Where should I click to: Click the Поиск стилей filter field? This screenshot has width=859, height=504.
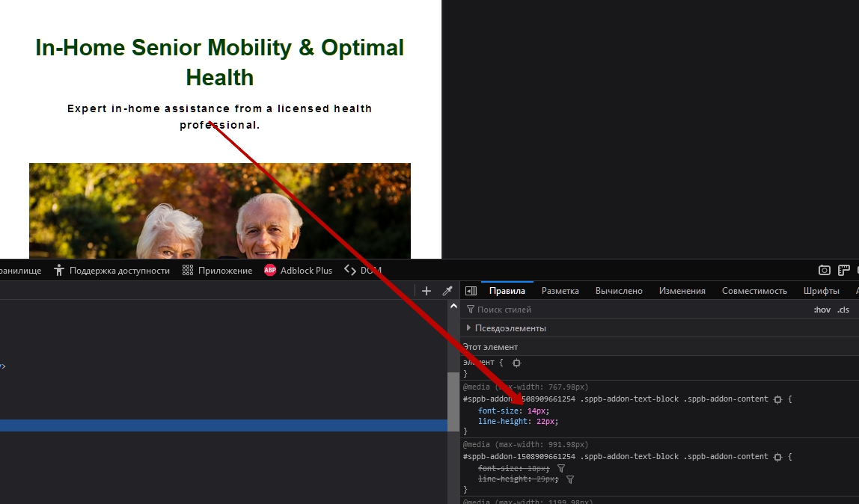[636, 310]
